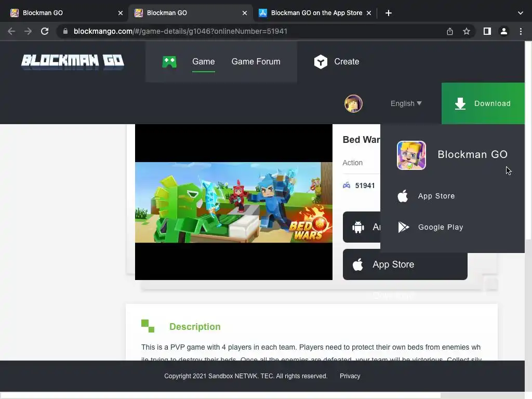Reload the page
The width and height of the screenshot is (532, 399).
coord(45,31)
